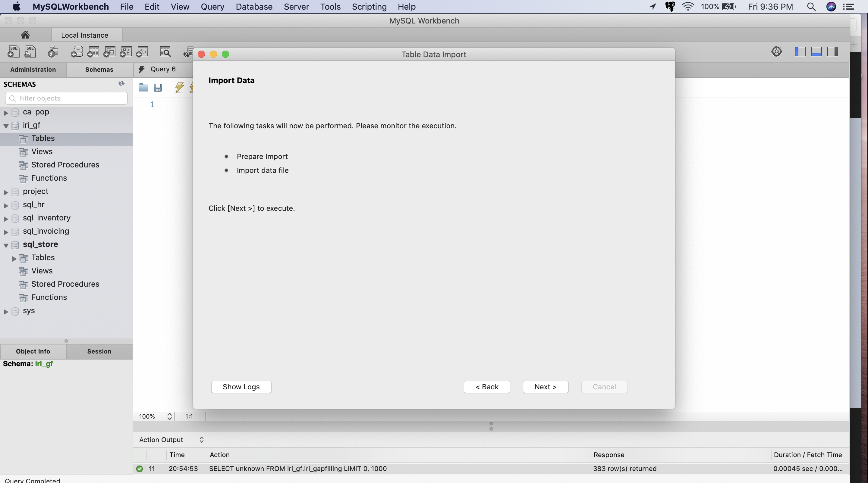
Task: Select Stored Procedures under sql_store
Action: click(x=65, y=284)
